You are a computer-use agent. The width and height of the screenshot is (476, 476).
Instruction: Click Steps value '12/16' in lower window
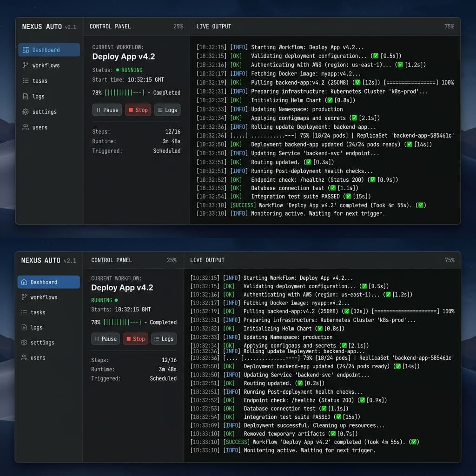coord(169,360)
